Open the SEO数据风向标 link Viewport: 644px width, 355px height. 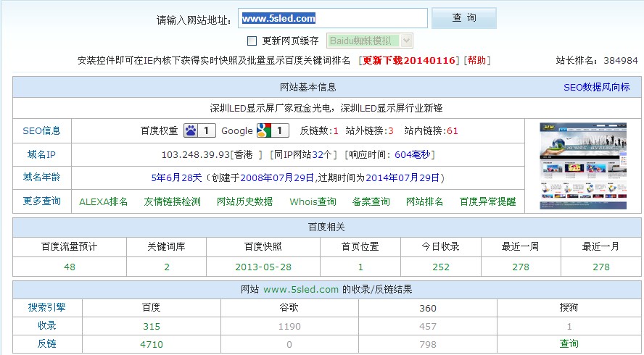tap(596, 87)
